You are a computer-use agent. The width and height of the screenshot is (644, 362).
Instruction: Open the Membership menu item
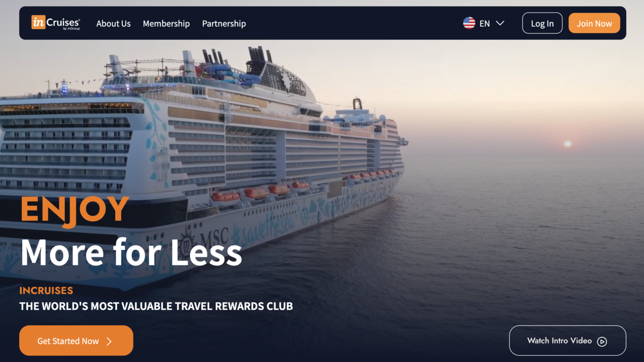click(166, 24)
